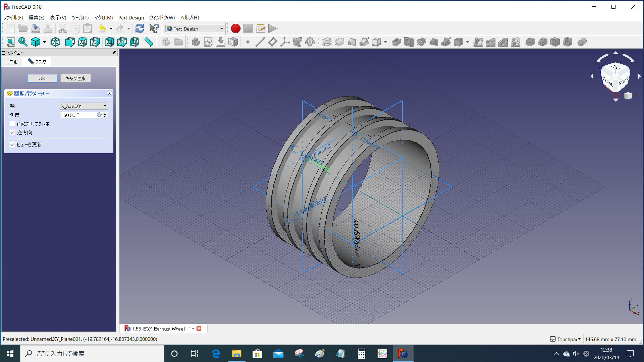644x362 pixels.
Task: Set the isometric view cube icon
Action: click(55, 42)
